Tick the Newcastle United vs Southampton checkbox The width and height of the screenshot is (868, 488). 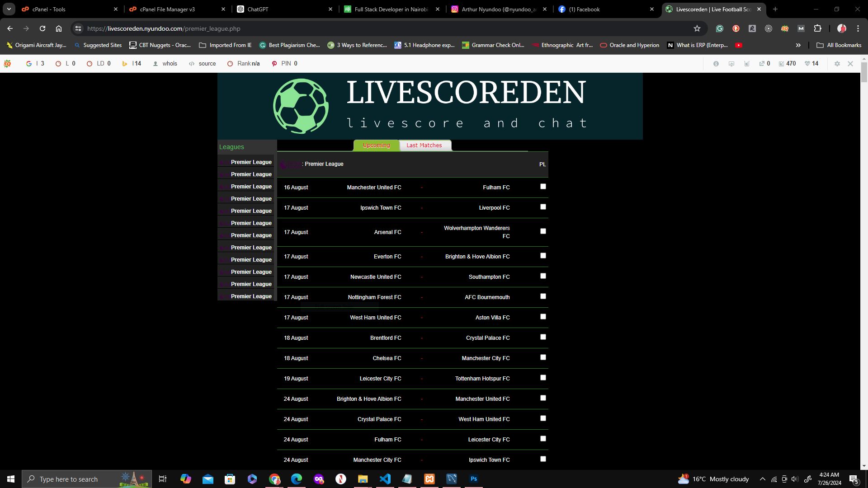coord(543,276)
